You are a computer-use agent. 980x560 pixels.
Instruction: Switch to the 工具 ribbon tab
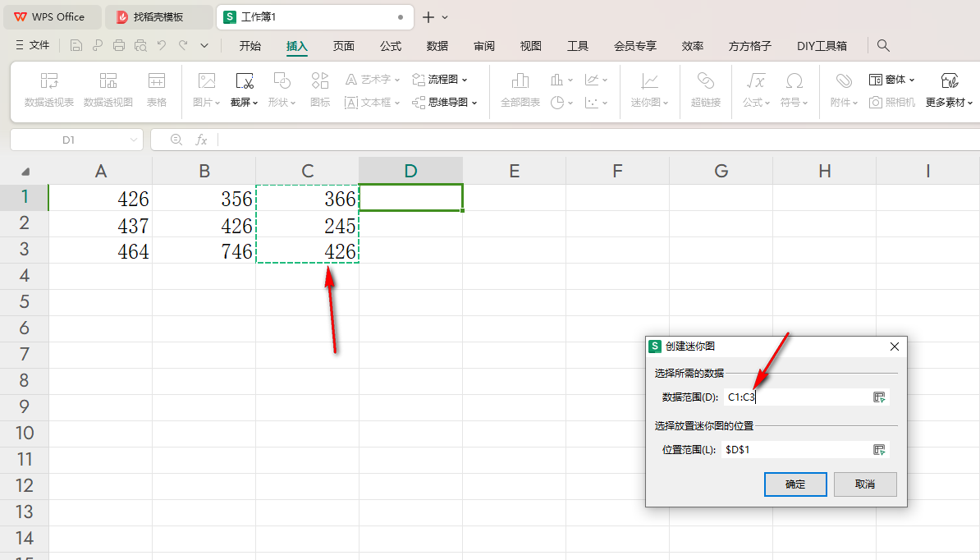[578, 46]
